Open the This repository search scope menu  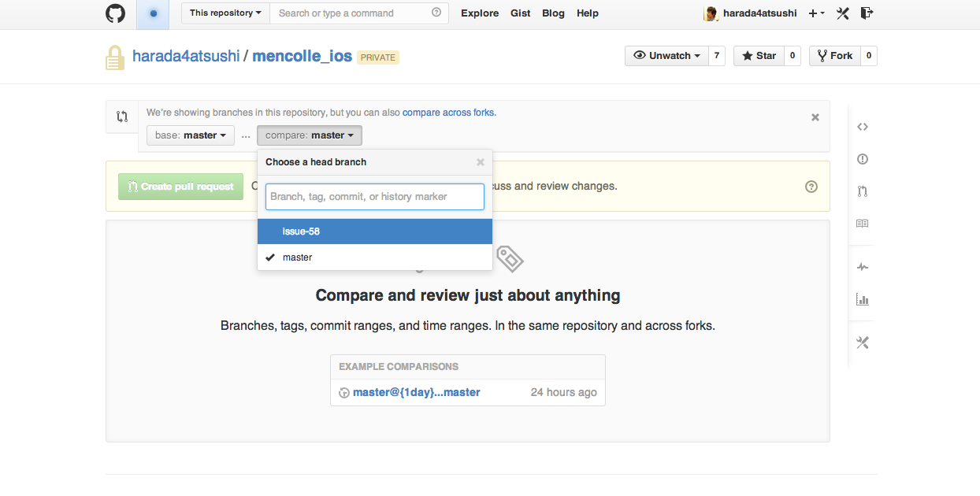[x=225, y=13]
